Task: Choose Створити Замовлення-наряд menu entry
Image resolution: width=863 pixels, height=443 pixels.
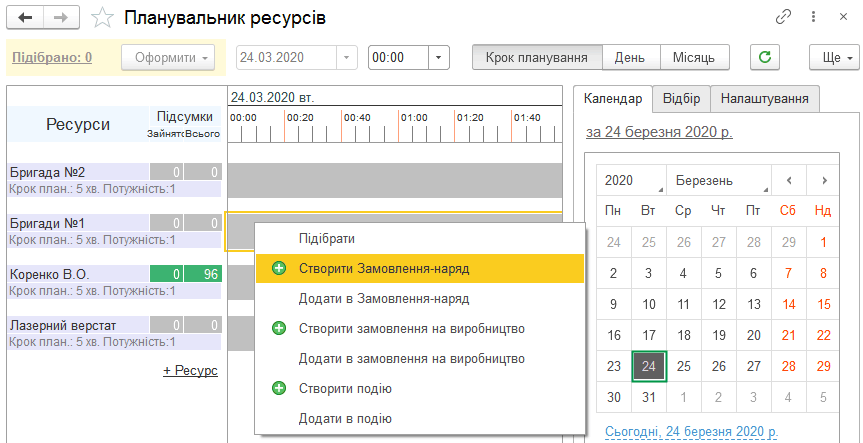Action: coord(419,269)
